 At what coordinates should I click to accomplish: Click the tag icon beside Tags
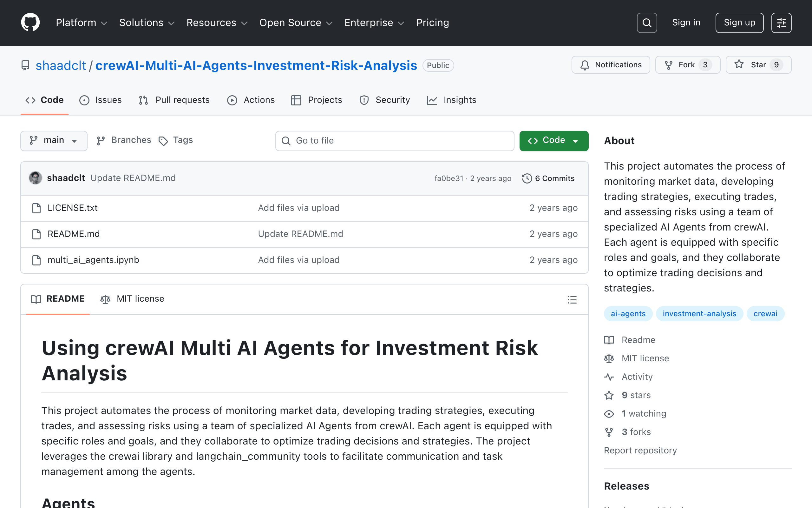163,141
